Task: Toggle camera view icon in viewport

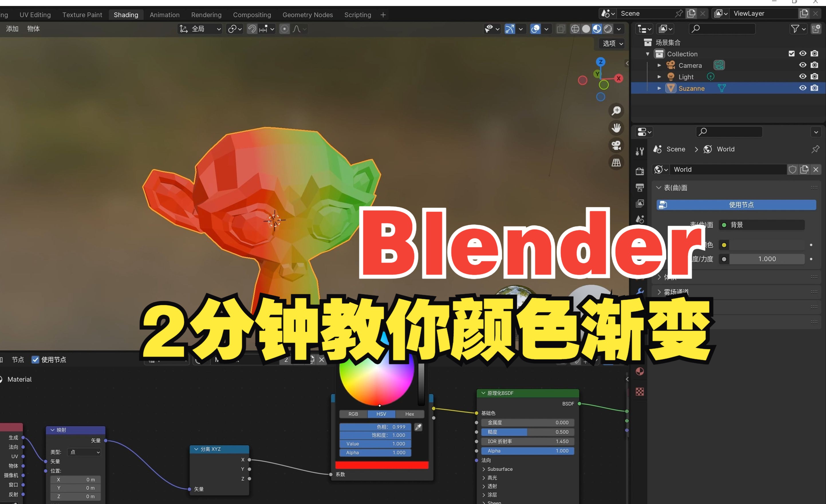Action: (616, 145)
